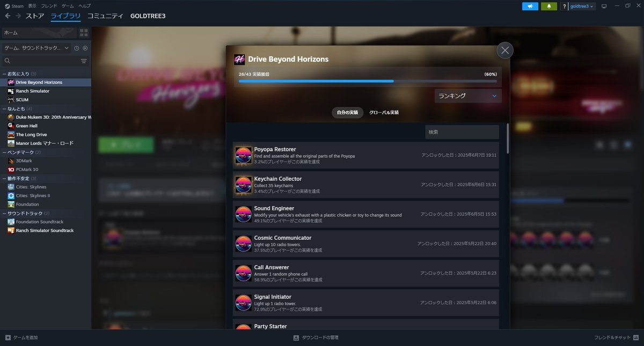This screenshot has width=644, height=346.
Task: Open Foundation Soundtrack in the sidebar
Action: 46,222
